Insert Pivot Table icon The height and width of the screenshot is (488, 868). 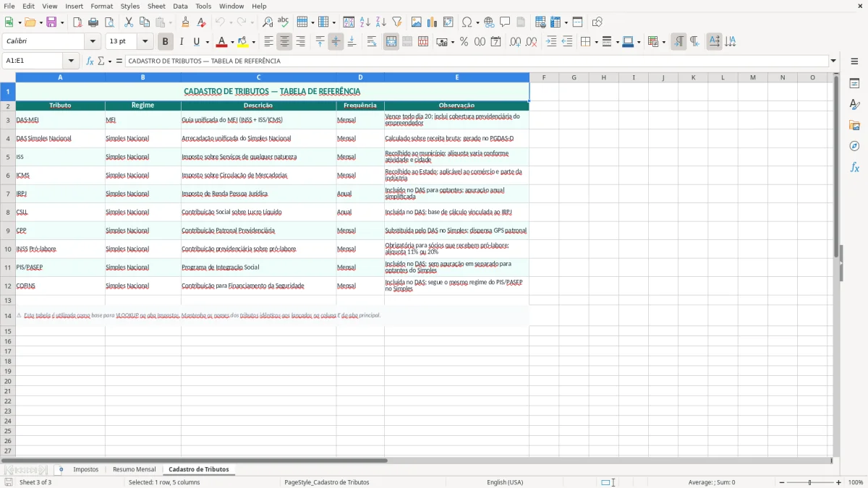(x=448, y=22)
